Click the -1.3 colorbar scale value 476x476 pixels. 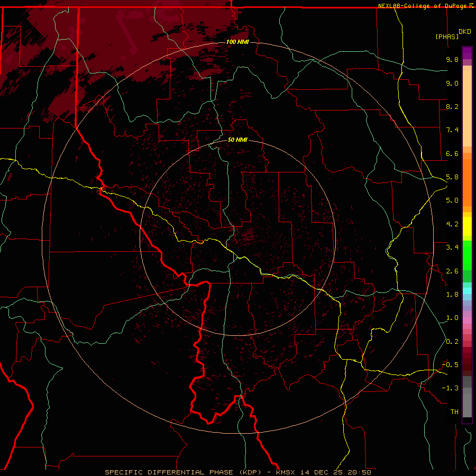(450, 388)
